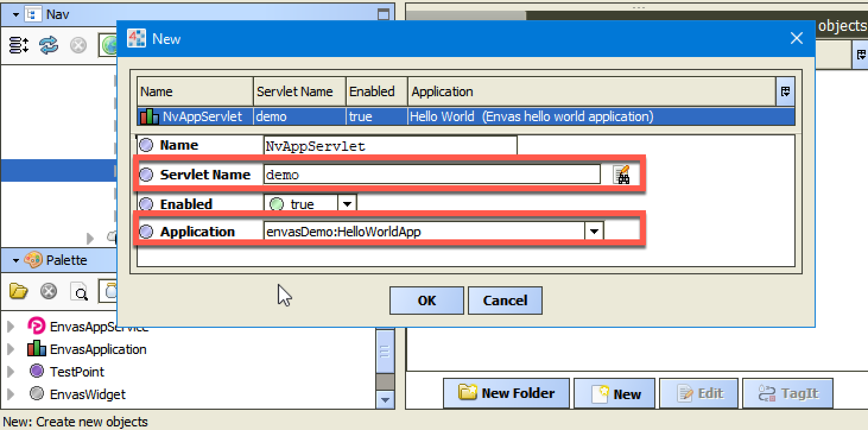Click the Nav tree list icon in toolbar
The width and height of the screenshot is (868, 430).
(x=19, y=45)
